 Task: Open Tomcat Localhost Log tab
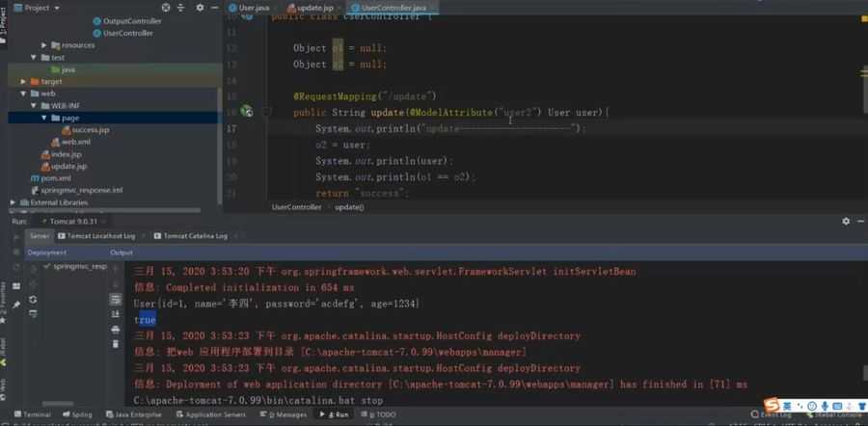(97, 236)
